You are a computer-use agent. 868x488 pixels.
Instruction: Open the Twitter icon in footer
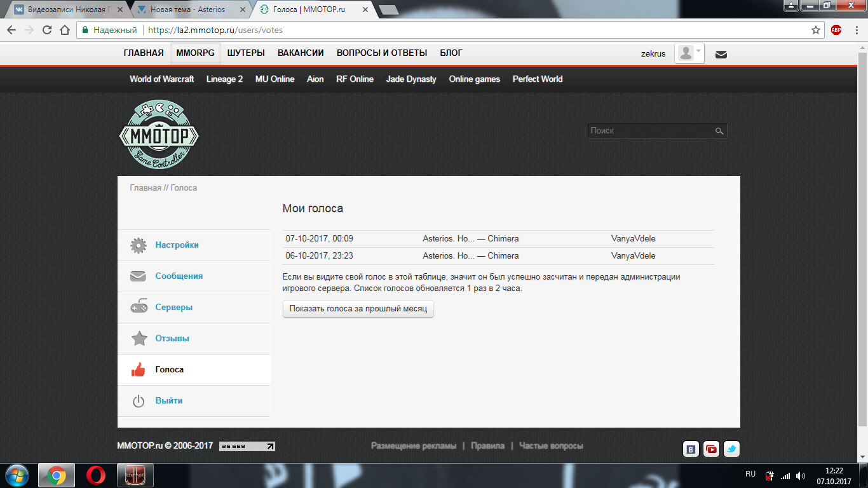pyautogui.click(x=732, y=449)
